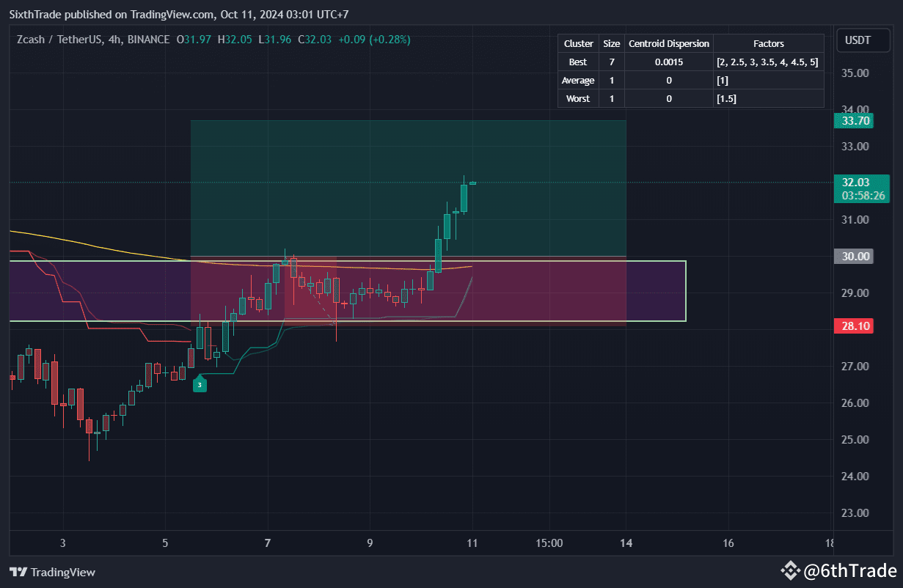Click the countdown timer 03:58:26 on price scale
This screenshot has width=903, height=588.
click(x=862, y=196)
